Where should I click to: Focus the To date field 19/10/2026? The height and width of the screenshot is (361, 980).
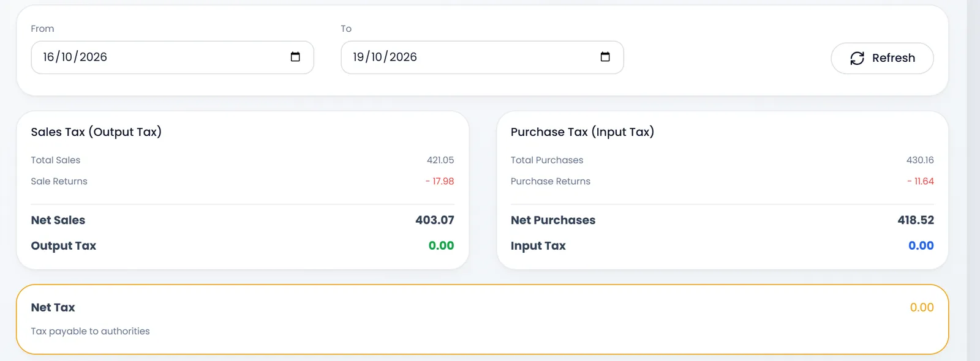coord(483,58)
